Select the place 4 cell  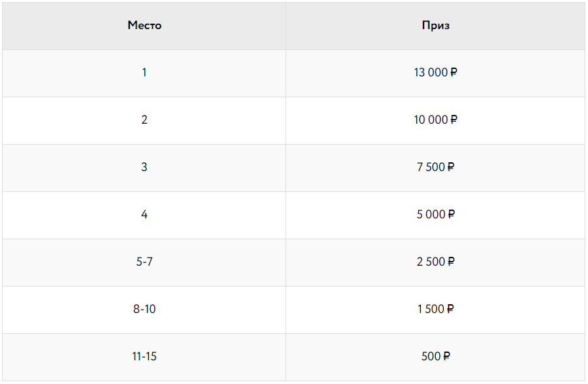pos(144,214)
